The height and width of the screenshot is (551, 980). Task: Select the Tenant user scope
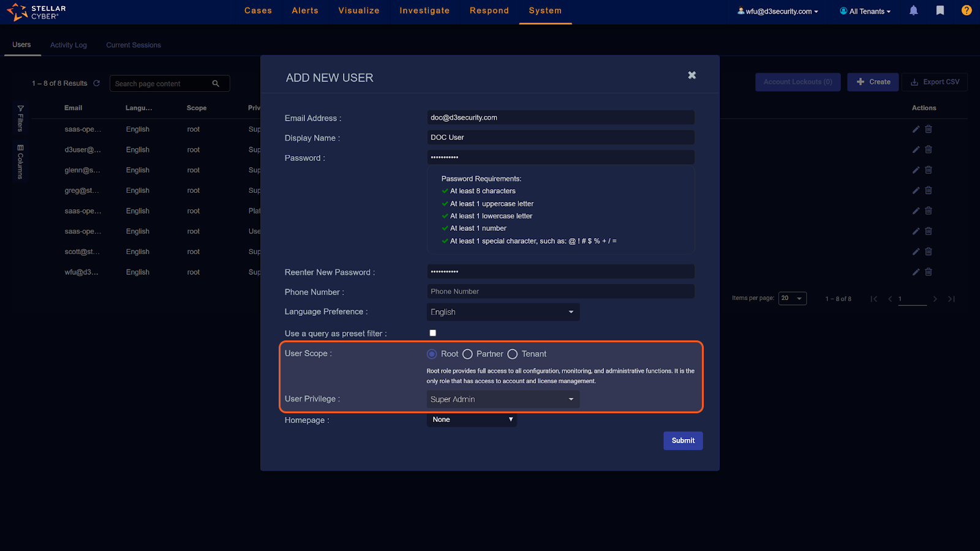513,354
